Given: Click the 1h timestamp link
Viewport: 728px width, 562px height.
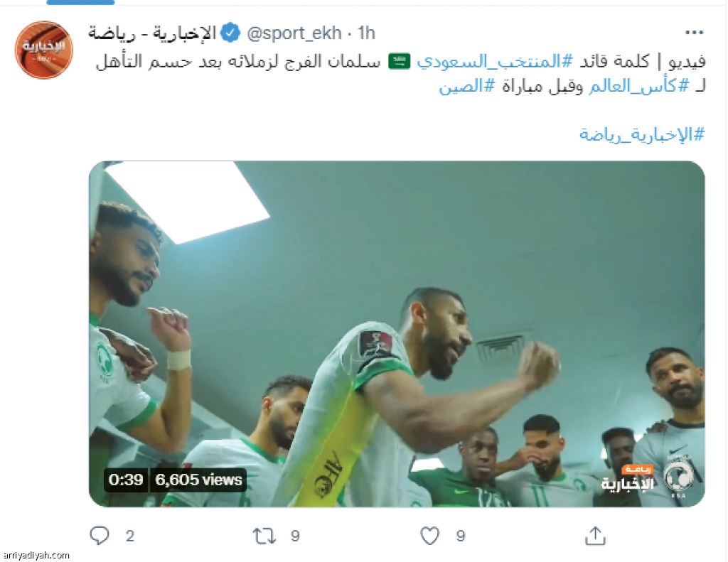Looking at the screenshot, I should [366, 33].
